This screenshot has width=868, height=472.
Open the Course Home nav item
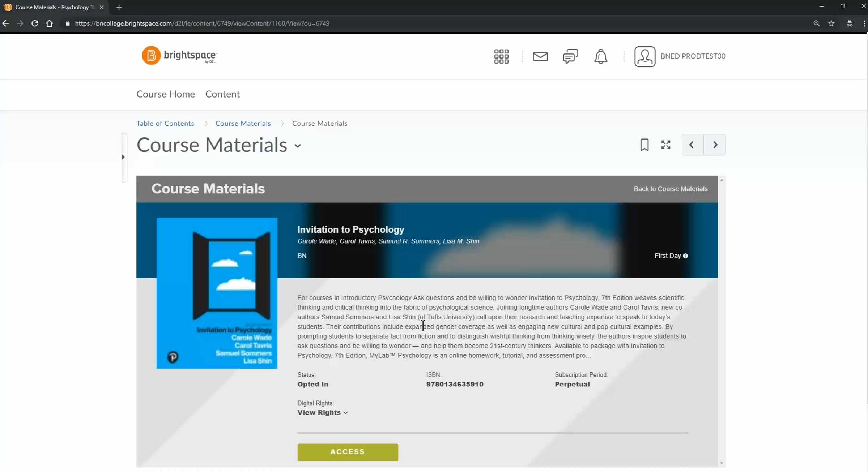pos(166,94)
